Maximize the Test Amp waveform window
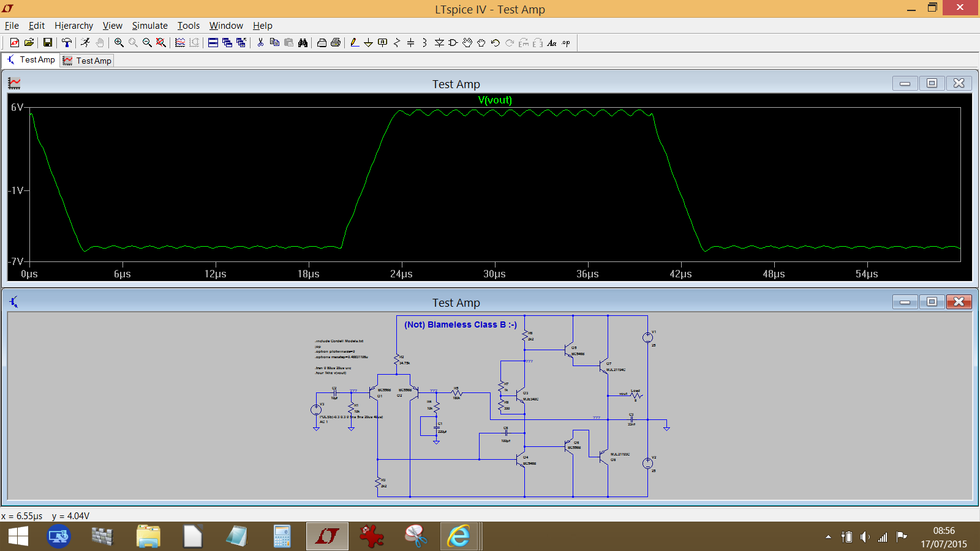The height and width of the screenshot is (551, 980). click(x=932, y=83)
